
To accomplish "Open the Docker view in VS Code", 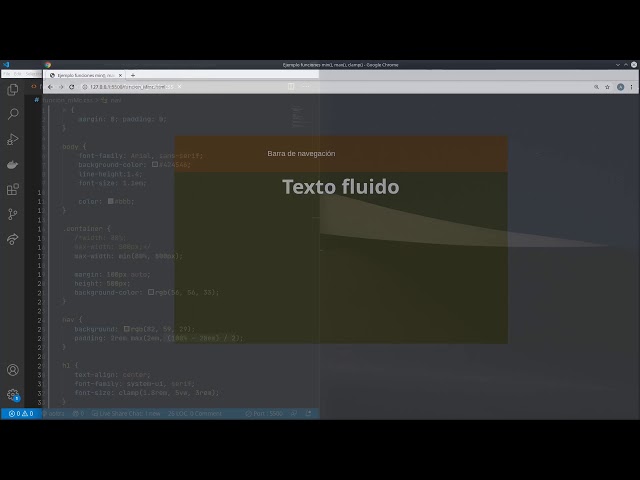I will 13,164.
